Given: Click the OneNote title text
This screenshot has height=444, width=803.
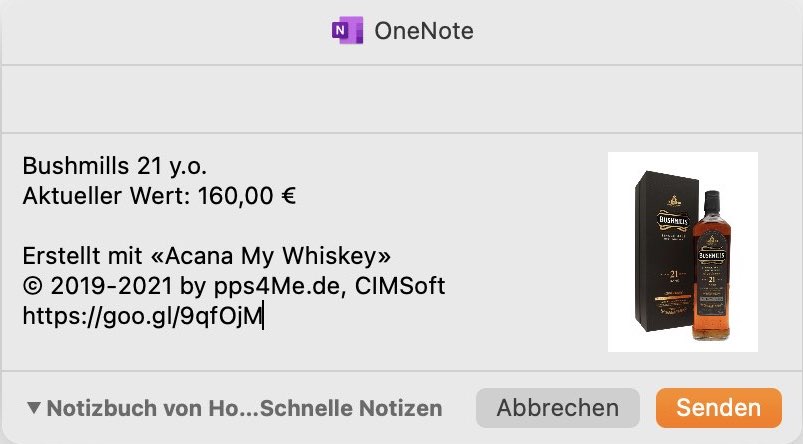Looking at the screenshot, I should click(424, 31).
